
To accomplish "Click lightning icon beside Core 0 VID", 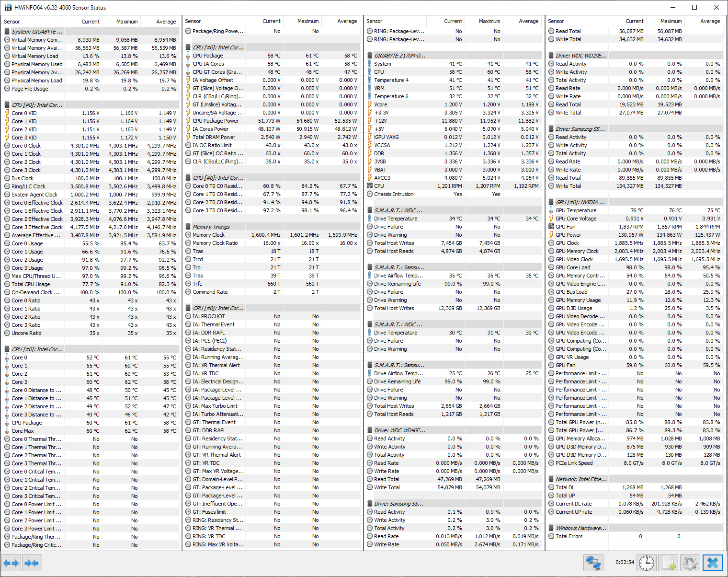I will tap(7, 113).
